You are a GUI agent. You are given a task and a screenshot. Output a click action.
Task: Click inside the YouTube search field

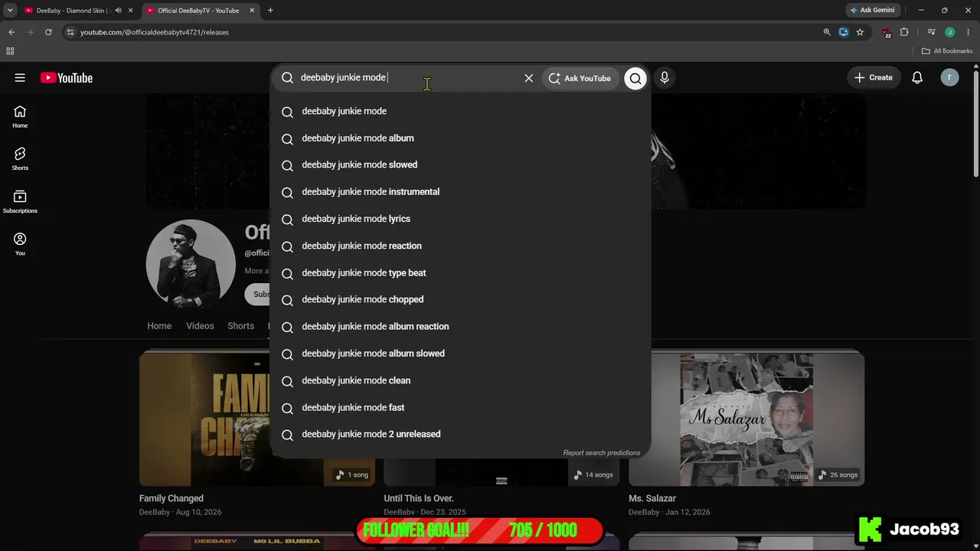[406, 77]
